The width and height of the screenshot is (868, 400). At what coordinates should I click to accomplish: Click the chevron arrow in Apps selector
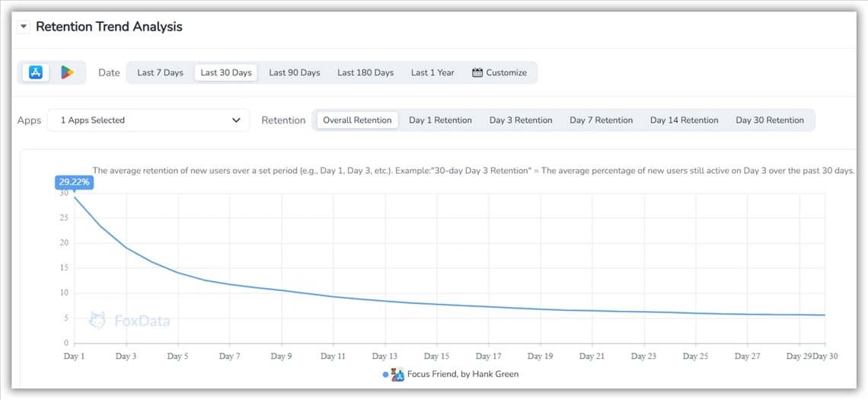tap(236, 120)
